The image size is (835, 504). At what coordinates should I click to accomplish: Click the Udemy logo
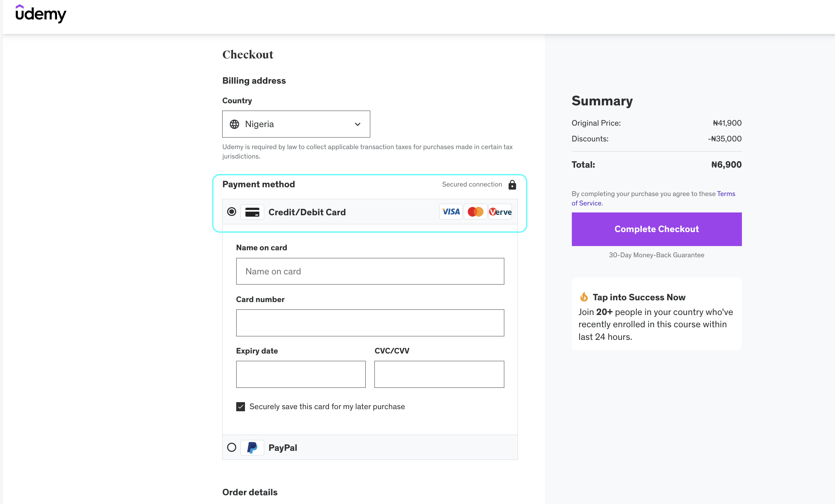coord(41,14)
